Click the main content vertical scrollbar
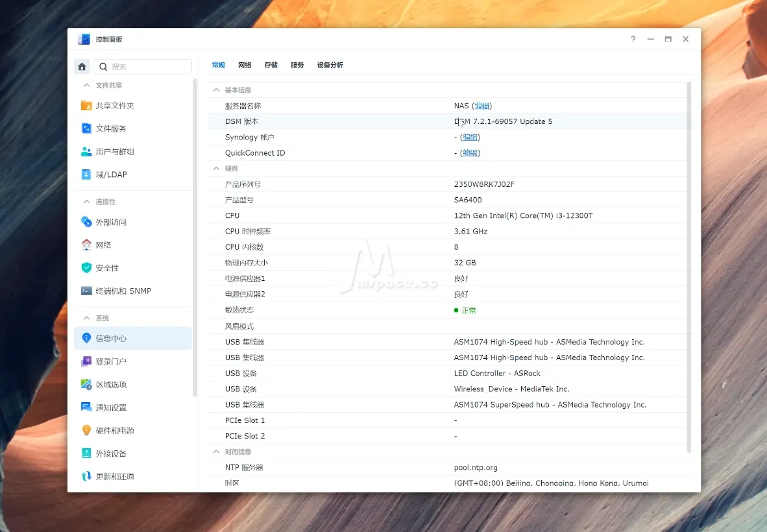 point(688,267)
